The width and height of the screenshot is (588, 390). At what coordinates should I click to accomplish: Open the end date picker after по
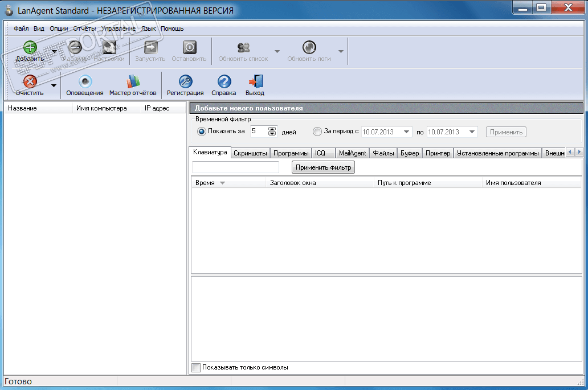(x=472, y=132)
